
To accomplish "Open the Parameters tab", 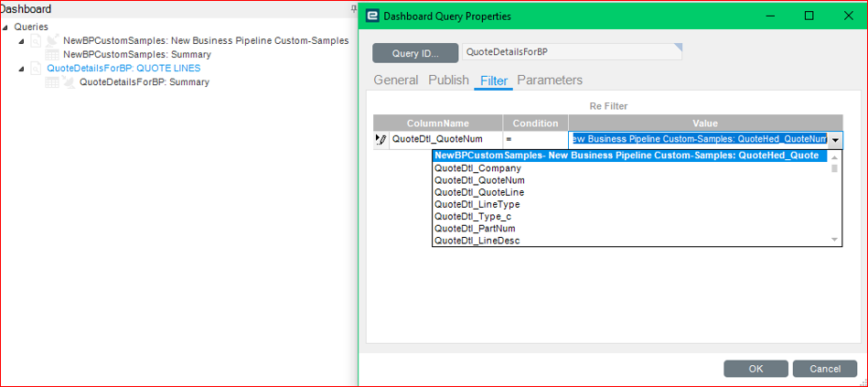I will pos(550,81).
